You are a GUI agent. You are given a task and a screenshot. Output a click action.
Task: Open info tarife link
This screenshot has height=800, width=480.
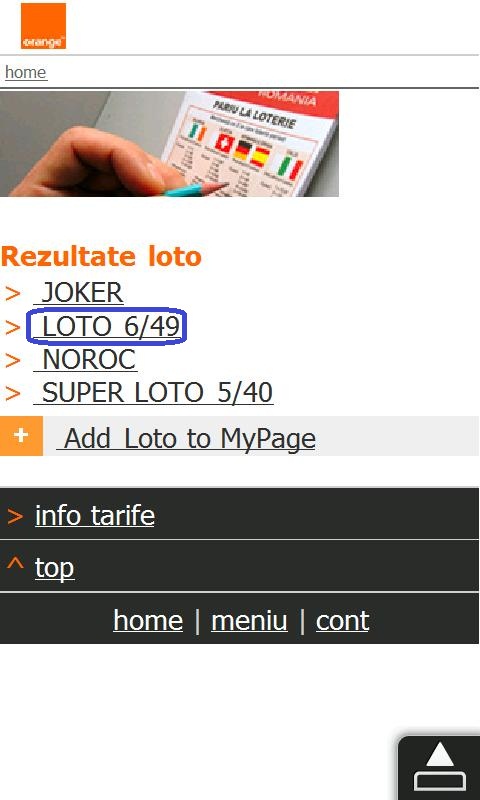[x=94, y=515]
